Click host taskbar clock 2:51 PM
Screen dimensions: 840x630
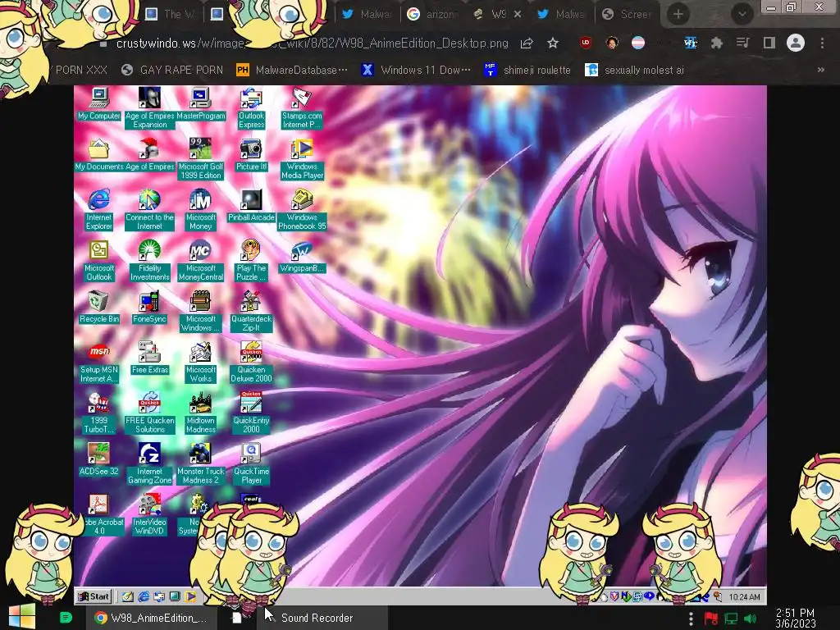[795, 618]
